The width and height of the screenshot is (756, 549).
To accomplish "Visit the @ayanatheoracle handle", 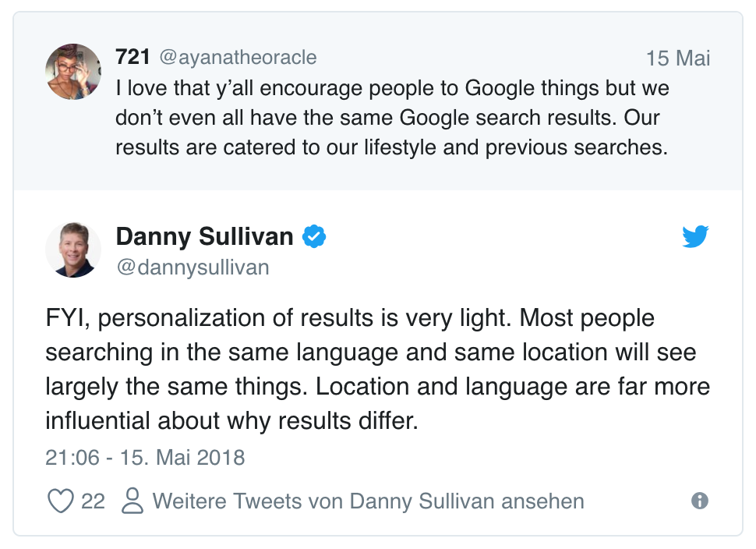I will (x=238, y=58).
